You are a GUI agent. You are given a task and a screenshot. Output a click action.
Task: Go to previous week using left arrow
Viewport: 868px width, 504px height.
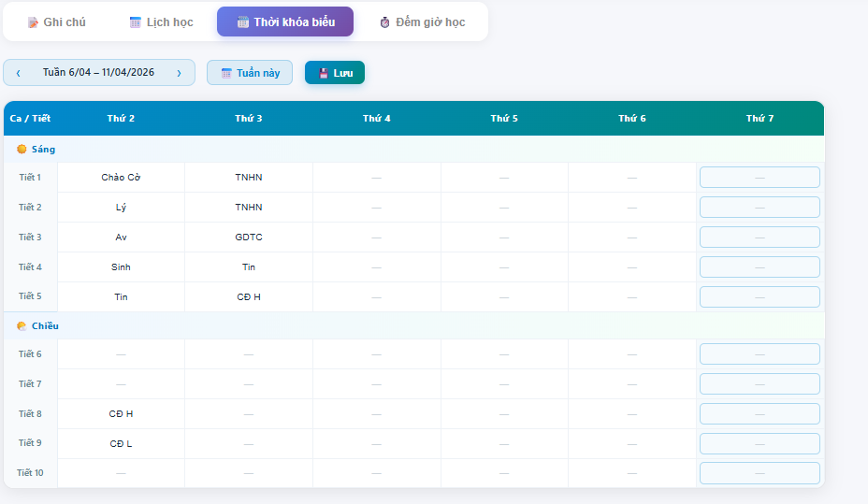pyautogui.click(x=18, y=73)
